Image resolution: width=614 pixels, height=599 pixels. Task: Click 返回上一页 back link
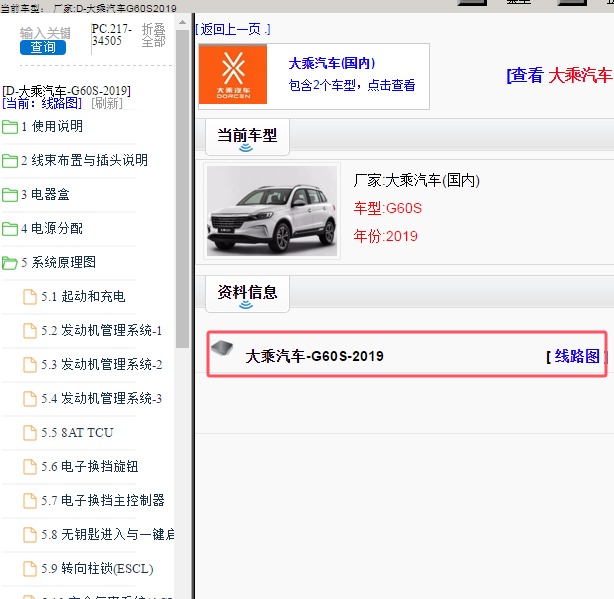pos(233,29)
